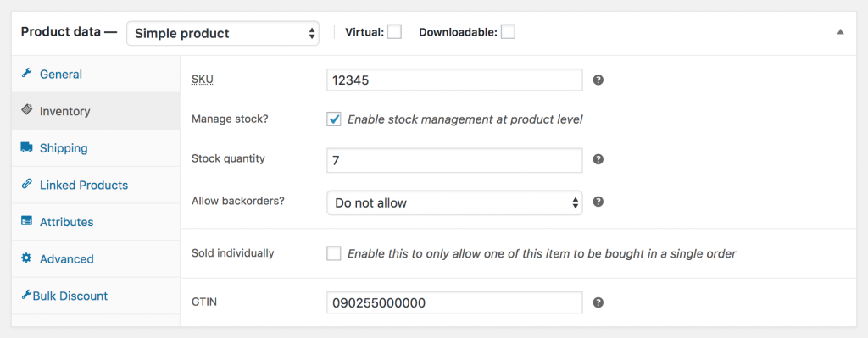Switch to the General tab
The height and width of the screenshot is (338, 868).
pyautogui.click(x=96, y=75)
